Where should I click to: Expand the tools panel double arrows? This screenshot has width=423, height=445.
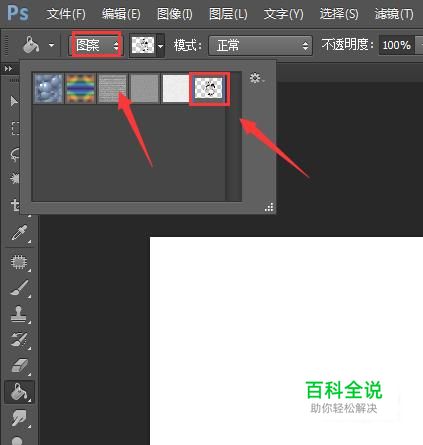(x=8, y=69)
